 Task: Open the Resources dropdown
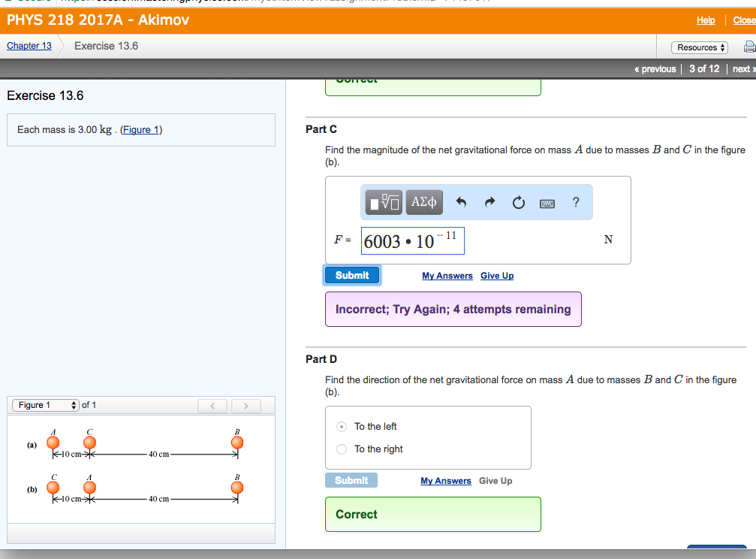click(x=701, y=47)
